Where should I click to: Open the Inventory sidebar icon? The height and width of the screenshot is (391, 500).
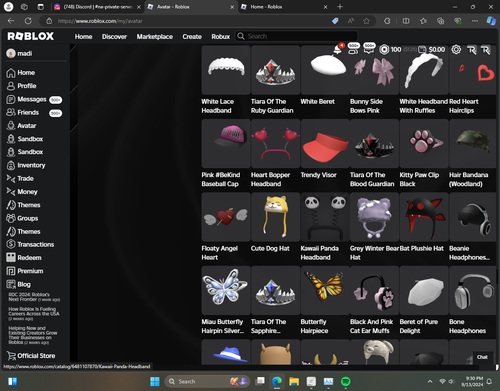point(11,165)
